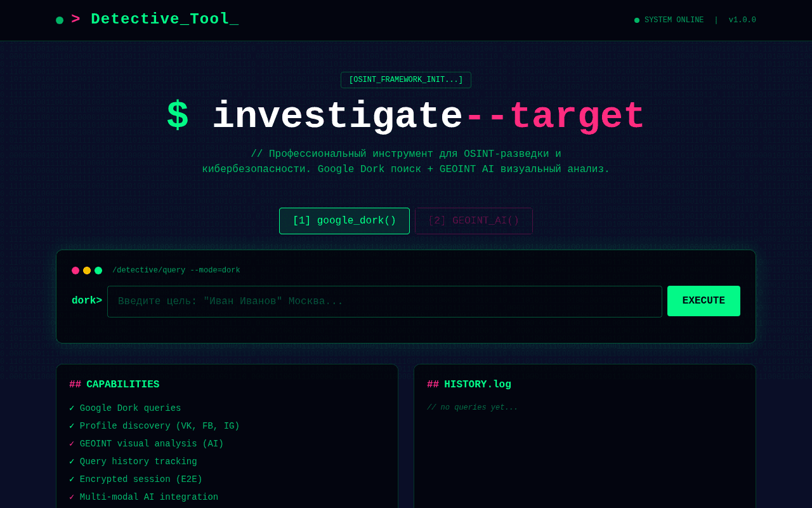Viewport: 812px width, 508px height.
Task: Click the HISTORY.log heading
Action: click(x=469, y=385)
